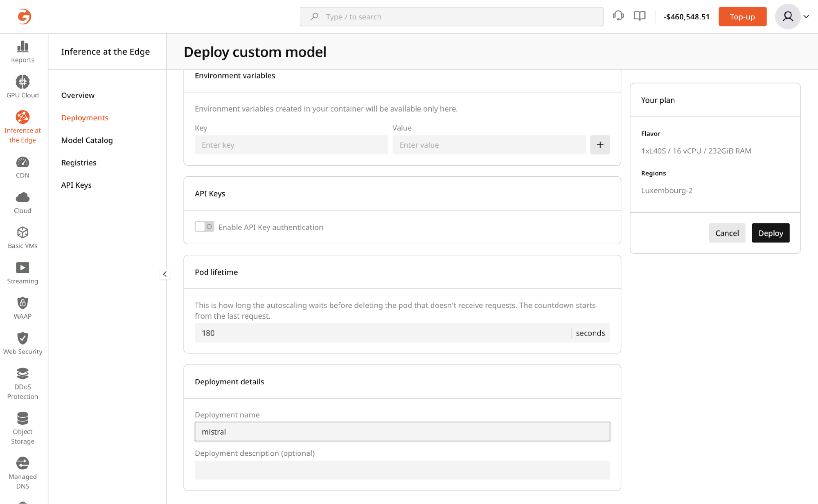Click the Inference at the Edge heading
This screenshot has width=818, height=504.
106,52
